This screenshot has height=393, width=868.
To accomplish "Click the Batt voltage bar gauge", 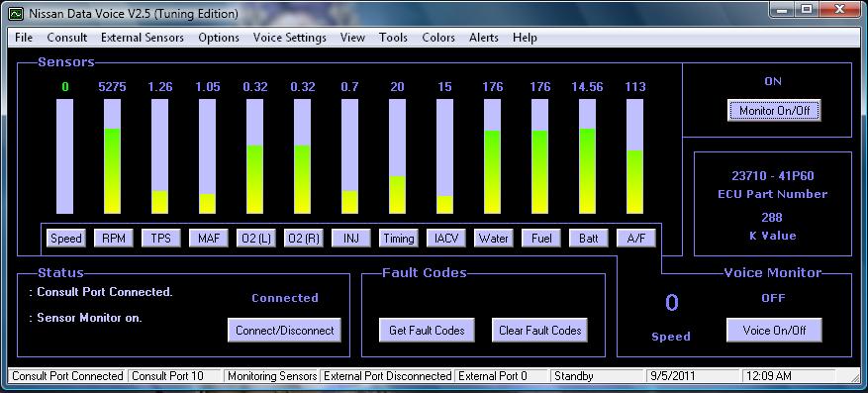I will [587, 156].
